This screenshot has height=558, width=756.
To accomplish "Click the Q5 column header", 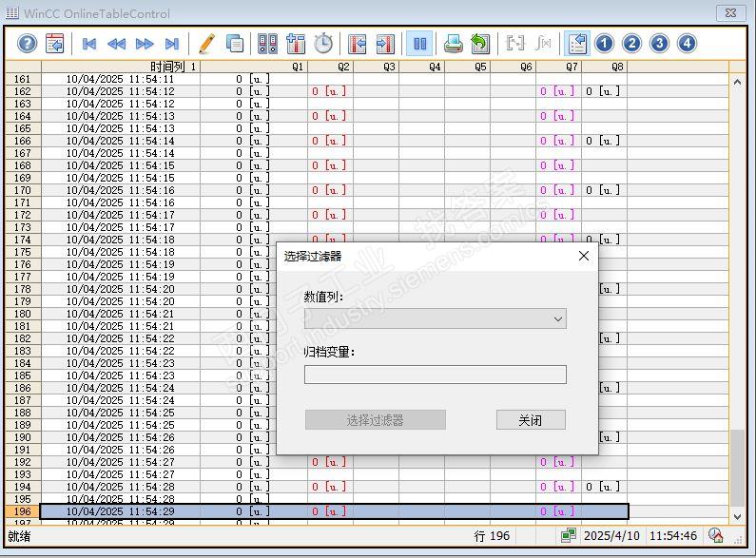I will coord(468,67).
